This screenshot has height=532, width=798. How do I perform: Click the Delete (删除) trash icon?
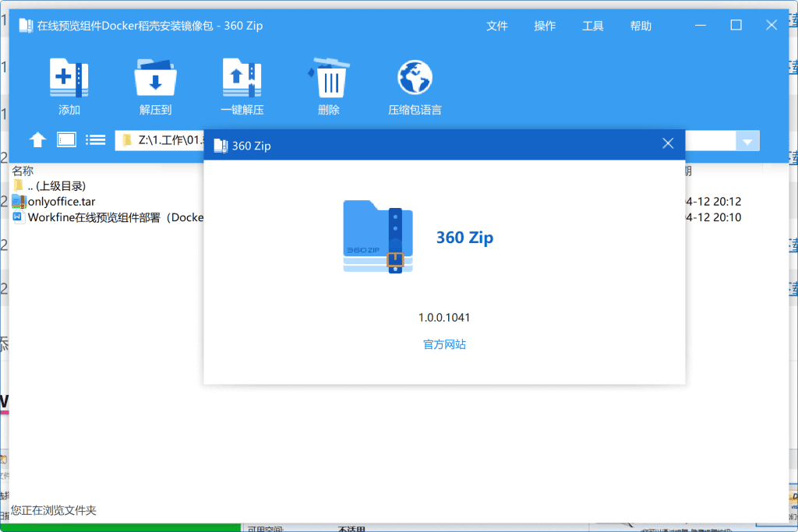[329, 78]
